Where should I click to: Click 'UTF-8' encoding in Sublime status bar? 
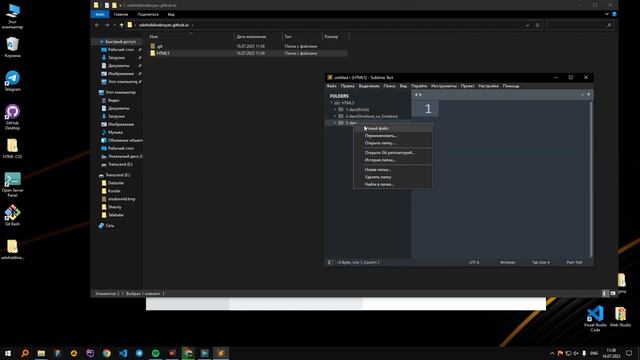[474, 262]
